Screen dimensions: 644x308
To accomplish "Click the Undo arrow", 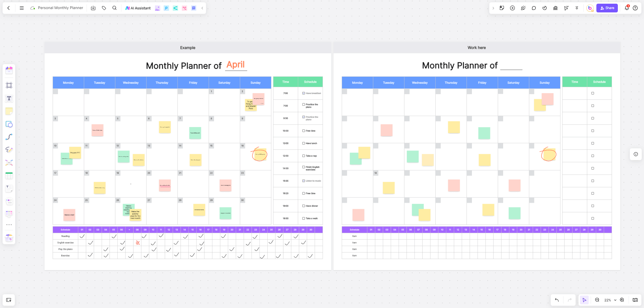I will tap(557, 300).
